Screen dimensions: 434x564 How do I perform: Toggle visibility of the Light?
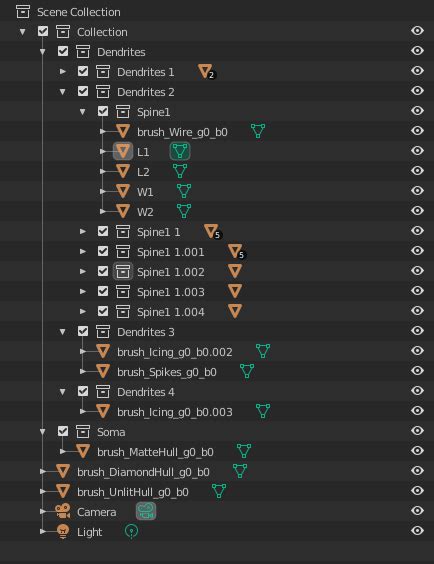point(417,531)
